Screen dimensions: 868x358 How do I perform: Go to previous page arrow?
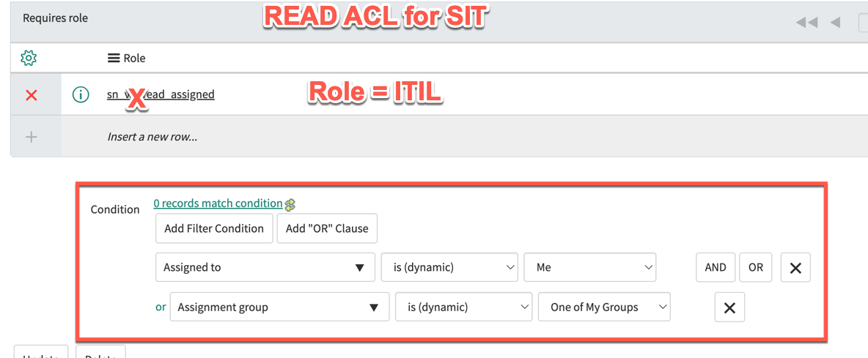[835, 22]
